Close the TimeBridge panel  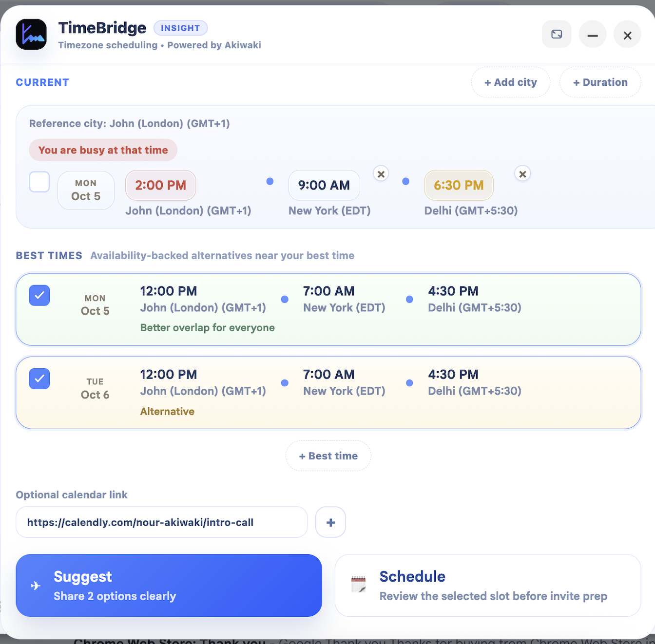tap(627, 35)
